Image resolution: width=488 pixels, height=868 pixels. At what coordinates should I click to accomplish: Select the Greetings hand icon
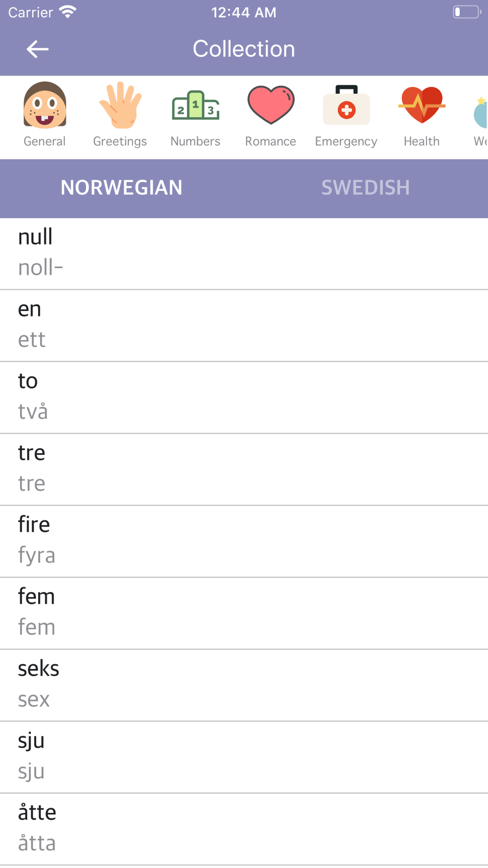pyautogui.click(x=120, y=105)
